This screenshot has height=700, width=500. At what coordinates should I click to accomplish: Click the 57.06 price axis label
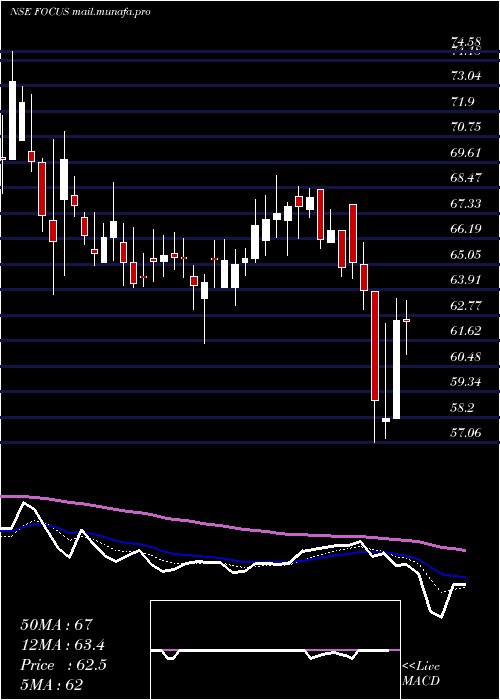[x=466, y=432]
